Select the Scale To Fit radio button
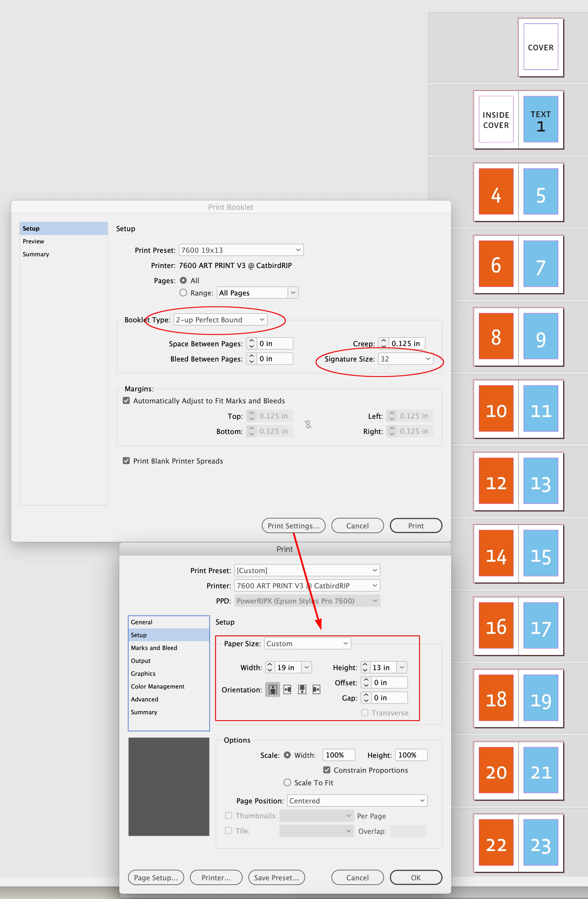This screenshot has height=899, width=588. tap(287, 782)
